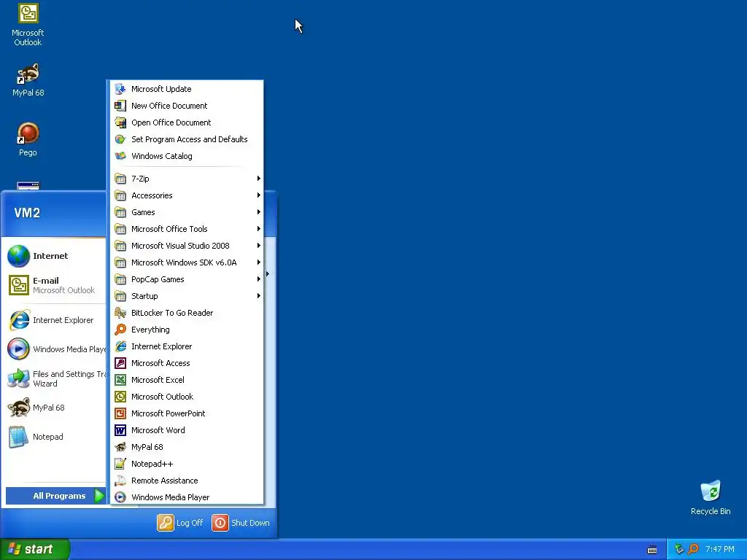Start Windows Media Player from the programs list
This screenshot has width=747, height=560.
point(186,497)
